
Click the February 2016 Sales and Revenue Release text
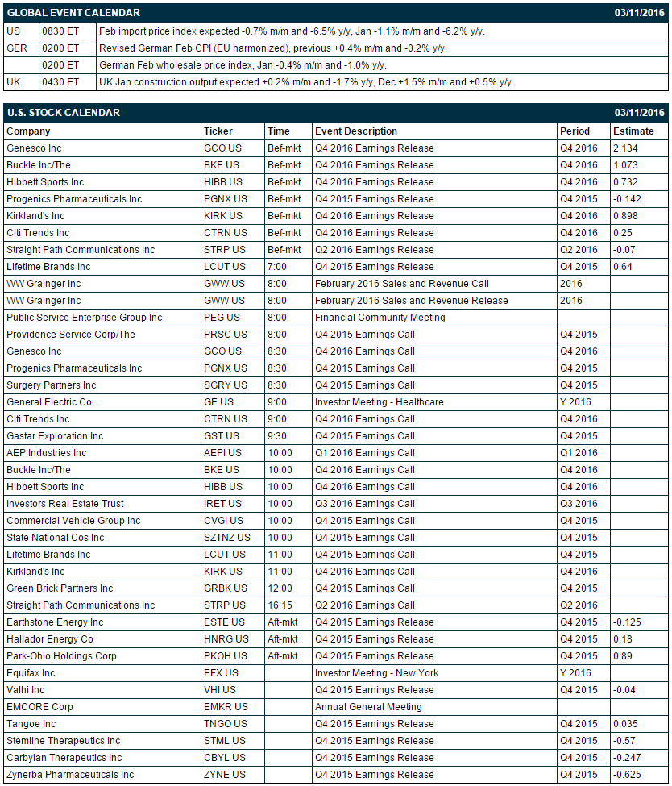coord(412,301)
